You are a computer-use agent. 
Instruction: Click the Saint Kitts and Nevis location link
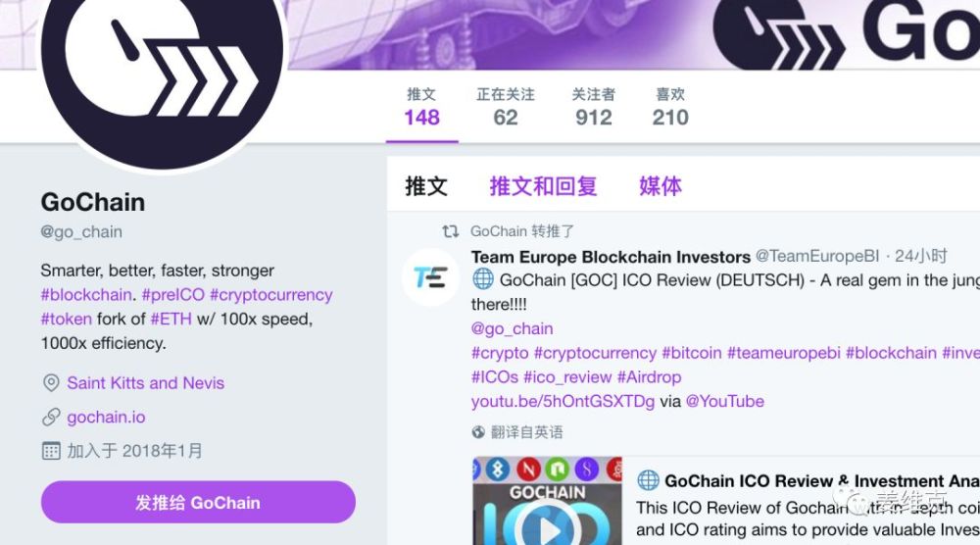tap(146, 383)
